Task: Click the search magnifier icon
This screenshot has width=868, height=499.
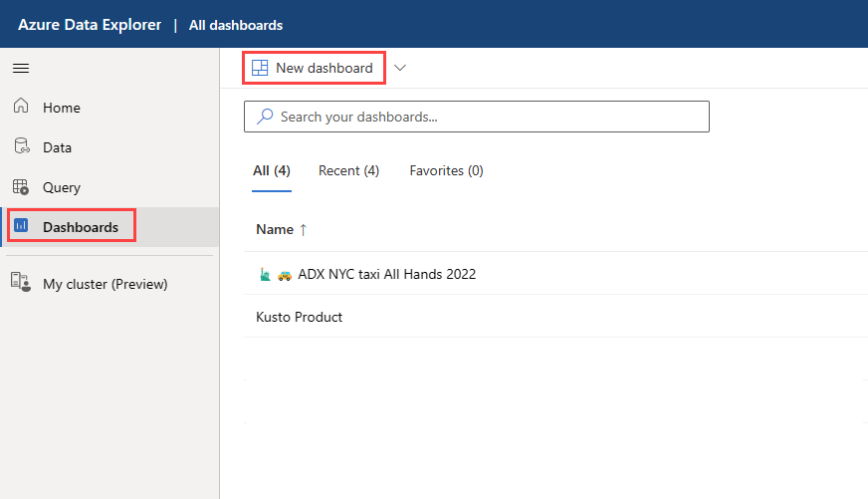Action: pos(265,117)
